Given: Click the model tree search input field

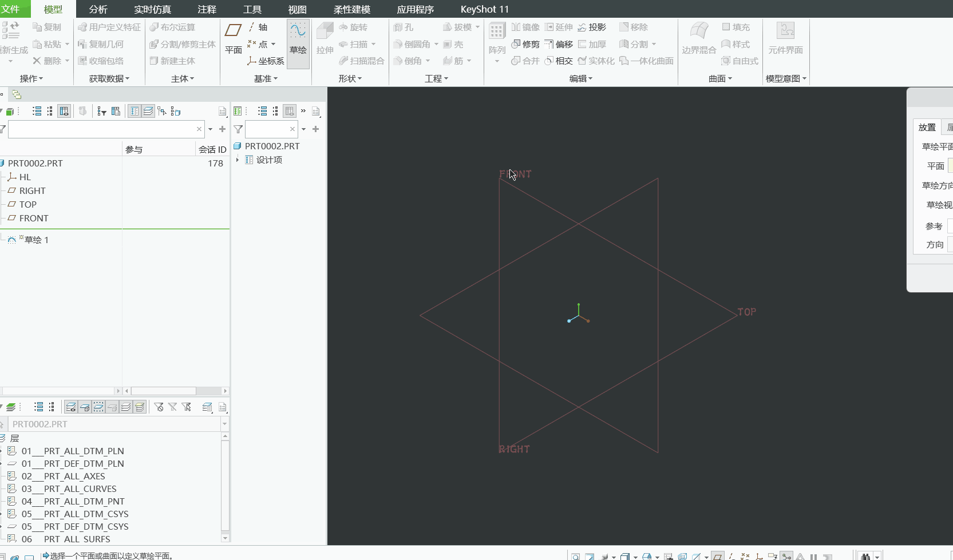Looking at the screenshot, I should coord(105,129).
